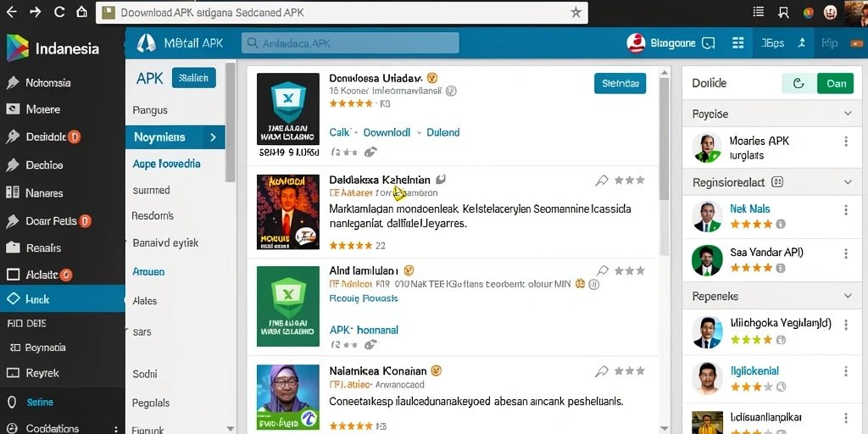Open the Alnd lamlulan app thumbnail
Image resolution: width=868 pixels, height=434 pixels.
pos(288,306)
